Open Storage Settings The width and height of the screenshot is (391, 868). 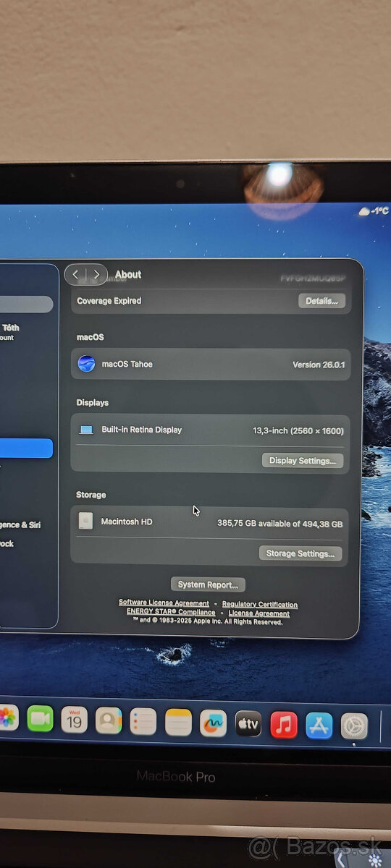300,553
